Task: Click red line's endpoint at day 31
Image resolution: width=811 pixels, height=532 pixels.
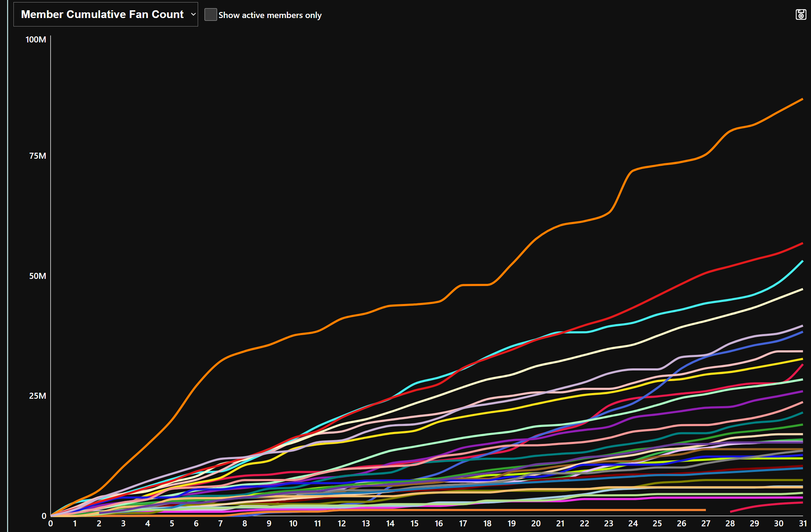Action: pyautogui.click(x=802, y=244)
